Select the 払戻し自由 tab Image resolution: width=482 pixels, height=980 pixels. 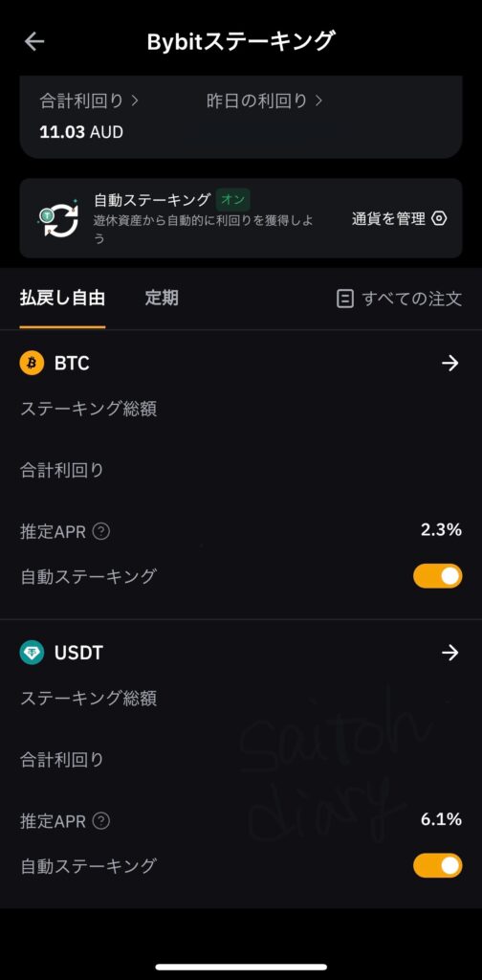[62, 299]
